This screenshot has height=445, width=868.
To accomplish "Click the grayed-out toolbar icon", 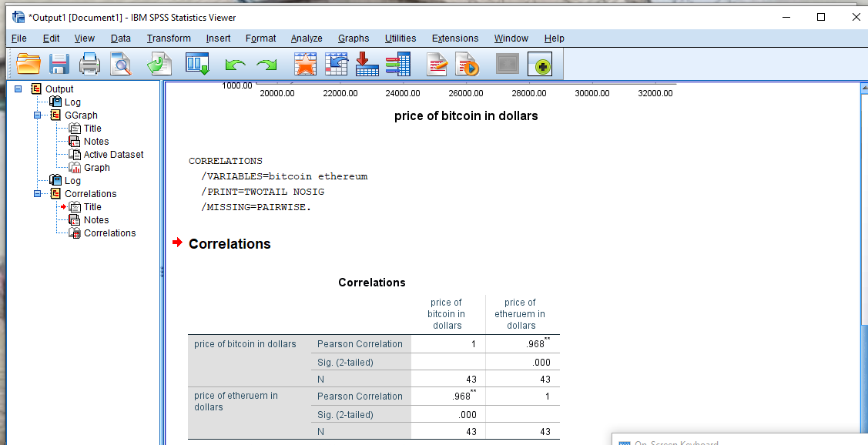I will tap(508, 64).
